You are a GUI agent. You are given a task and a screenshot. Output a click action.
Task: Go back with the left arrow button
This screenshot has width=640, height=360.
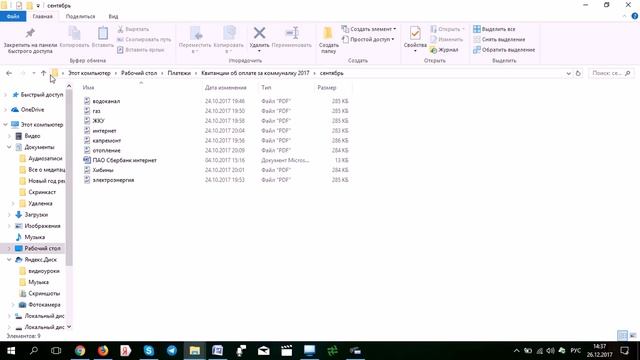(x=9, y=73)
